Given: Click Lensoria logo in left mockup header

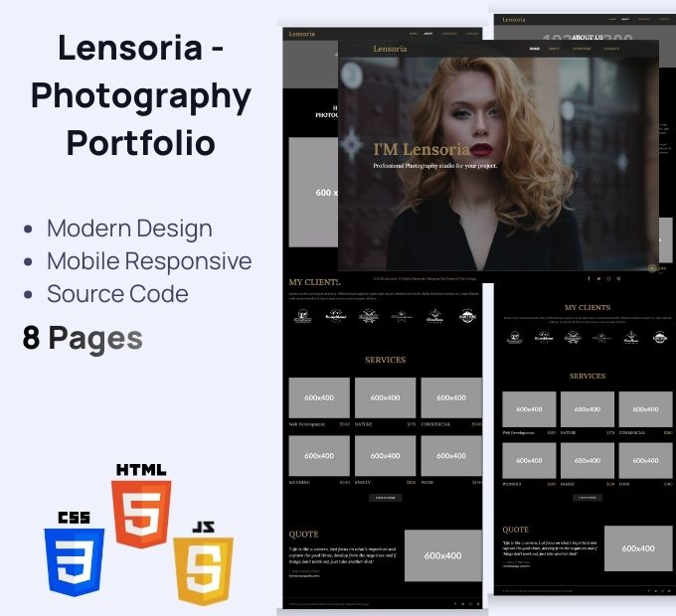Looking at the screenshot, I should (302, 34).
